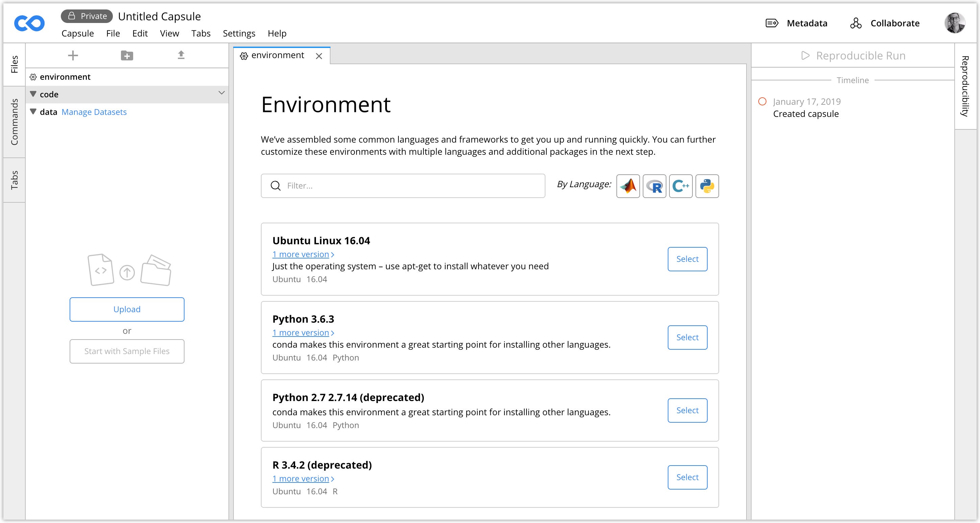Image resolution: width=980 pixels, height=523 pixels.
Task: Filter environments by C++ language icon
Action: pos(681,186)
